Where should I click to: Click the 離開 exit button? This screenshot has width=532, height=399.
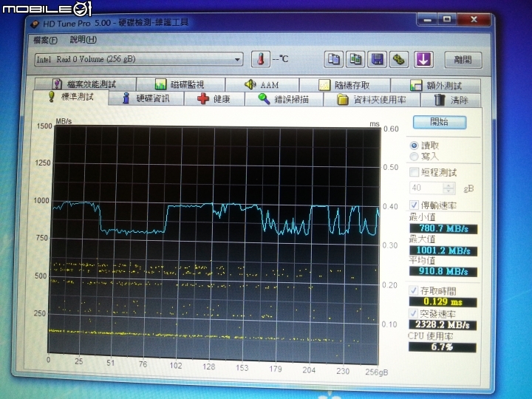click(463, 60)
